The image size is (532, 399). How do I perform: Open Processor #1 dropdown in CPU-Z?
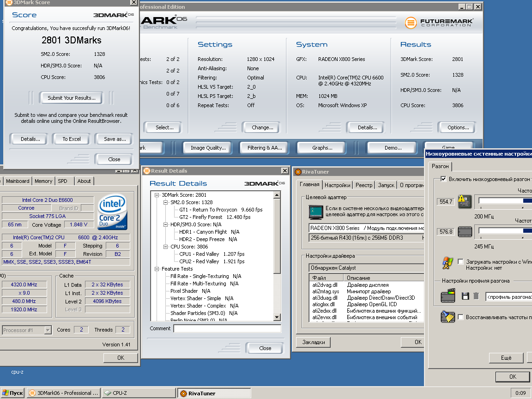point(48,330)
